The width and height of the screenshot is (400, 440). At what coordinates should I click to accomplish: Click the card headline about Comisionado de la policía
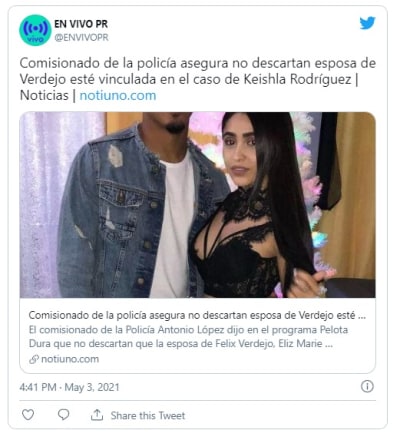197,315
